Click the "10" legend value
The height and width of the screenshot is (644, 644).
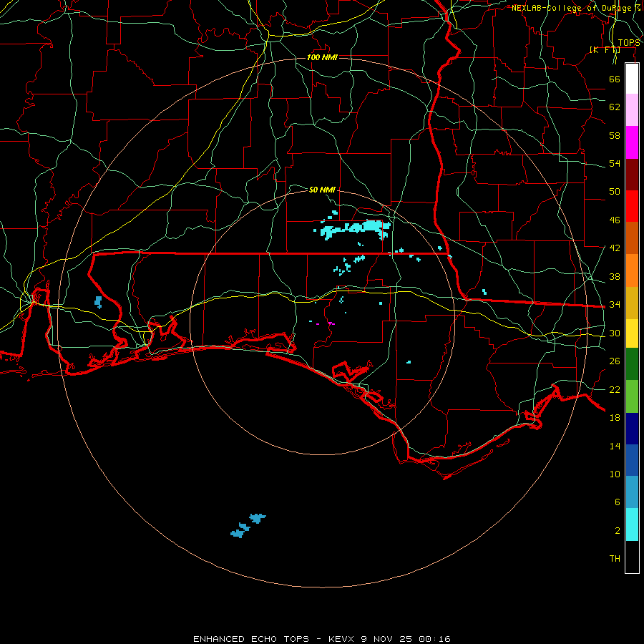(615, 474)
